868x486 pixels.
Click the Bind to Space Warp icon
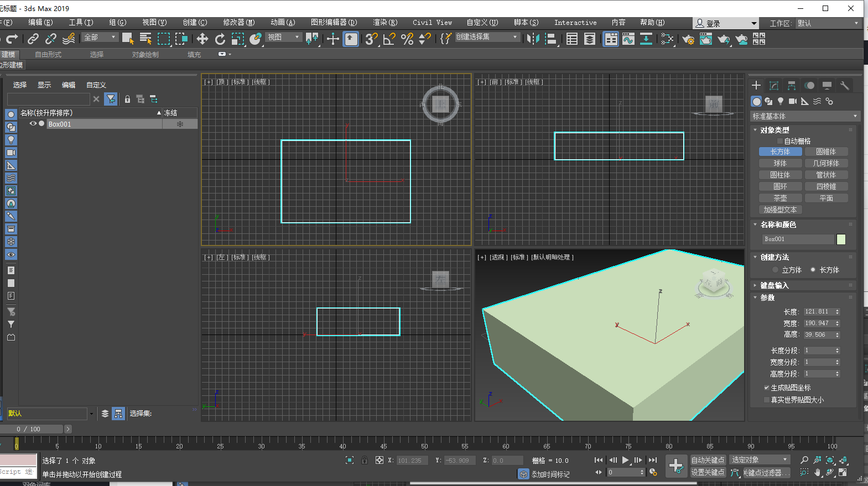(x=69, y=38)
